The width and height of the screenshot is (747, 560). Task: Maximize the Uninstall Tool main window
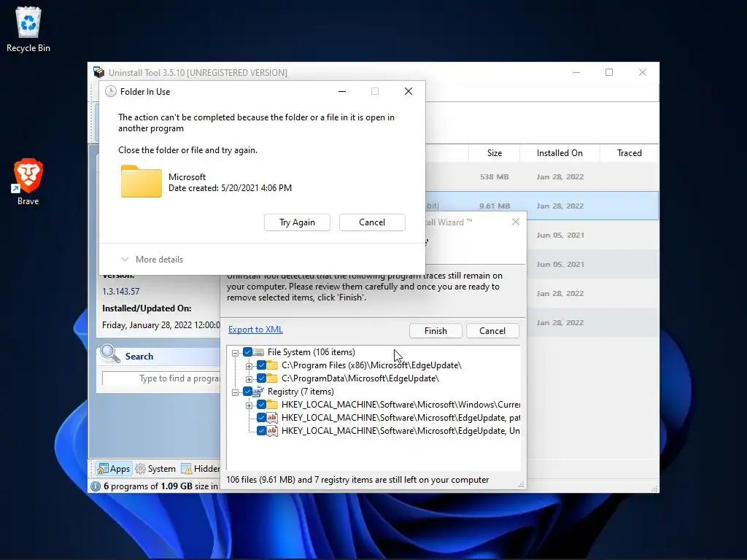coord(609,72)
